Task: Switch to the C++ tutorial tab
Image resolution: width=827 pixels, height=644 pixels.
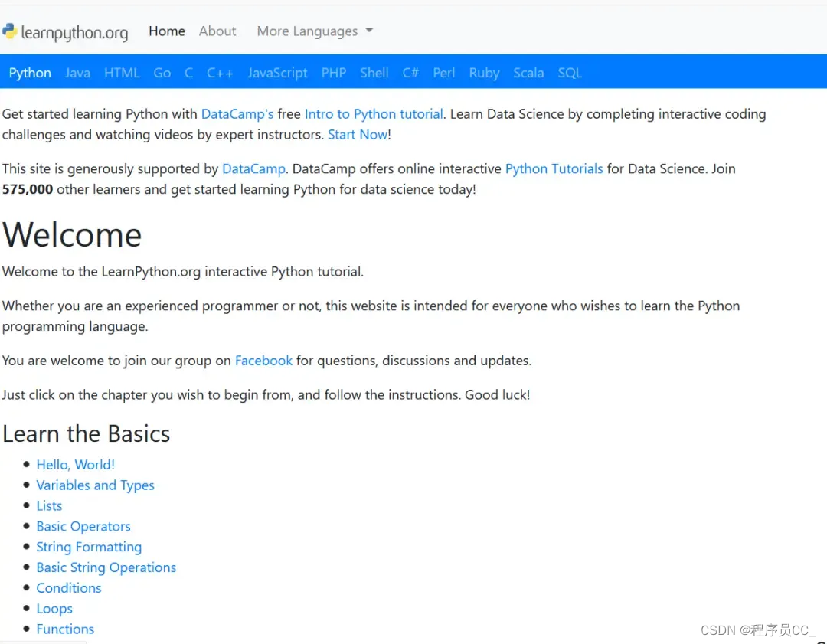Action: [220, 73]
